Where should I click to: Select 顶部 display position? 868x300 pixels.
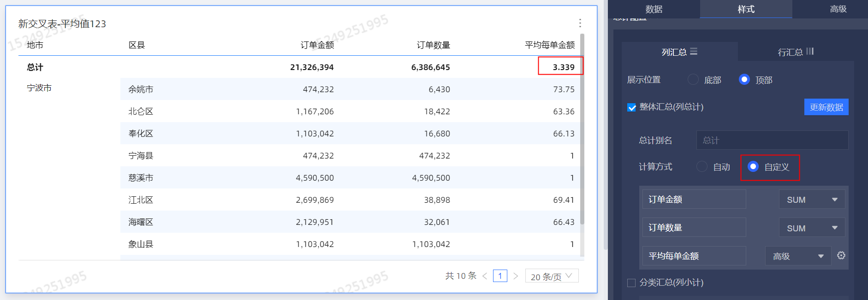744,80
